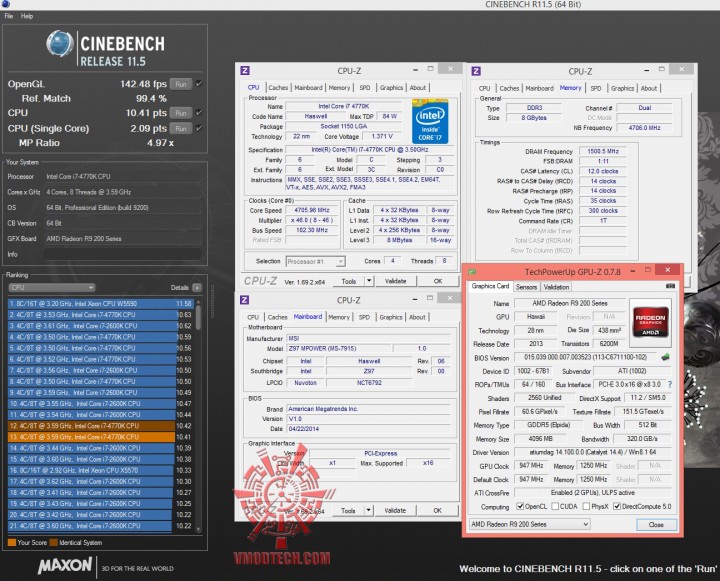Image resolution: width=720 pixels, height=581 pixels.
Task: Toggle CUDA checkbox in GPU-Z
Action: 555,506
